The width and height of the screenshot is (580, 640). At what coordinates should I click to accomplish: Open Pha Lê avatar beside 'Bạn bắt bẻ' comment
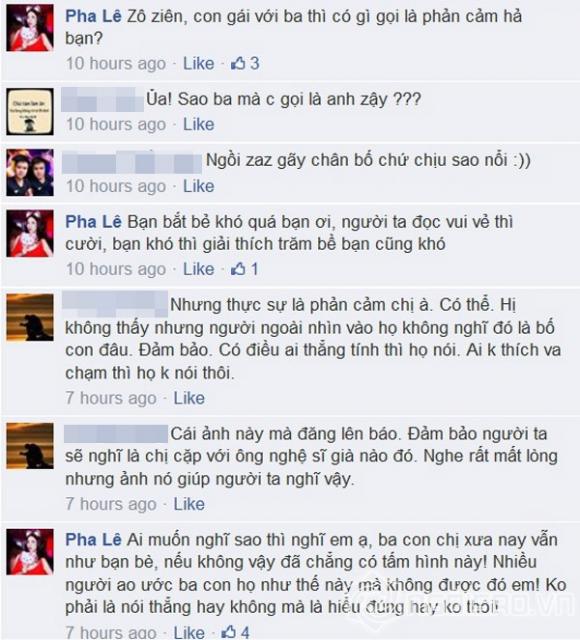click(x=30, y=233)
